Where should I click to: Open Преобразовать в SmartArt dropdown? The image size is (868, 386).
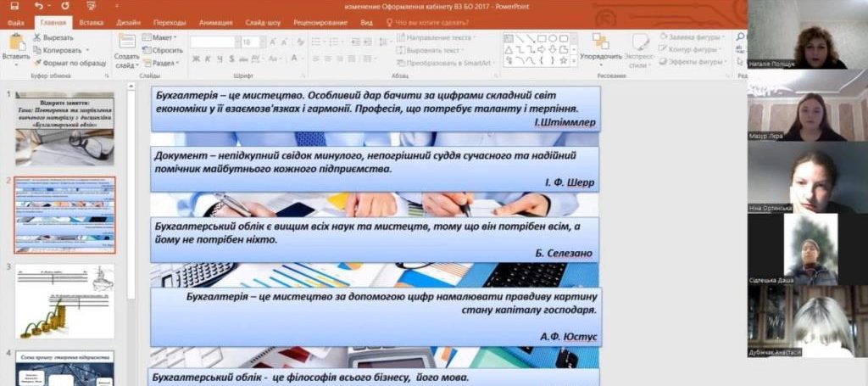point(447,63)
